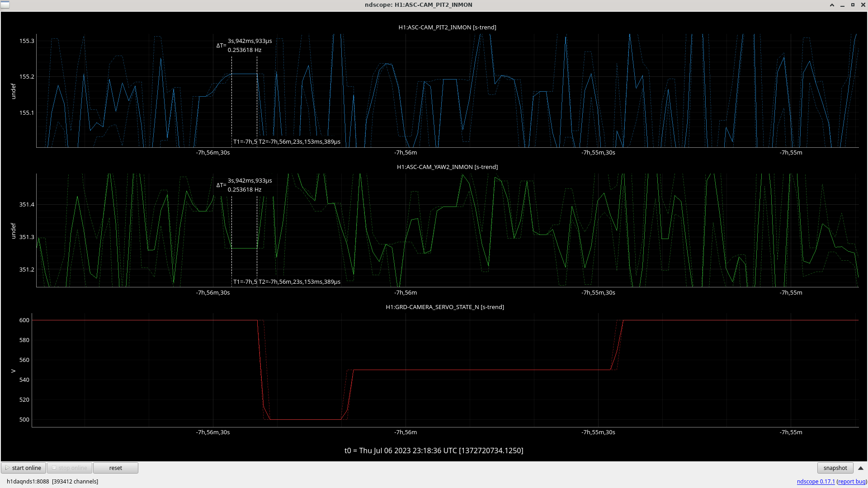Image resolution: width=868 pixels, height=488 pixels.
Task: Open the window menu icon in title bar
Action: (x=5, y=5)
